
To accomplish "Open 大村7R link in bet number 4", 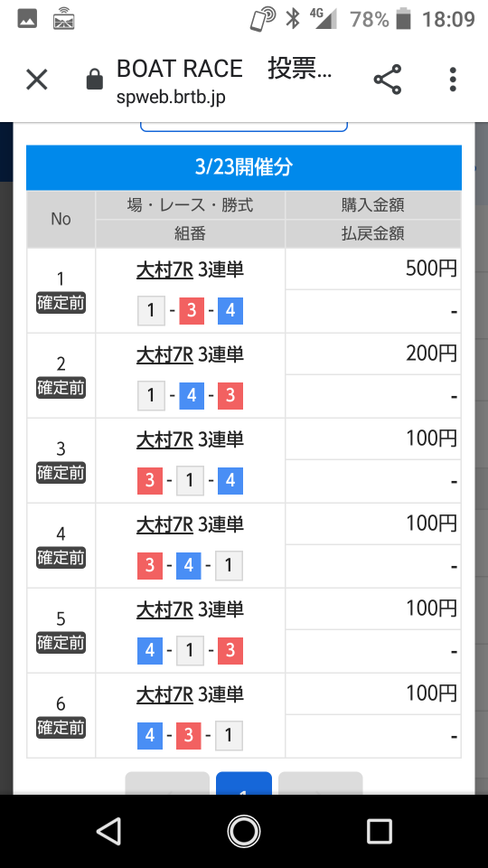I will tap(164, 524).
